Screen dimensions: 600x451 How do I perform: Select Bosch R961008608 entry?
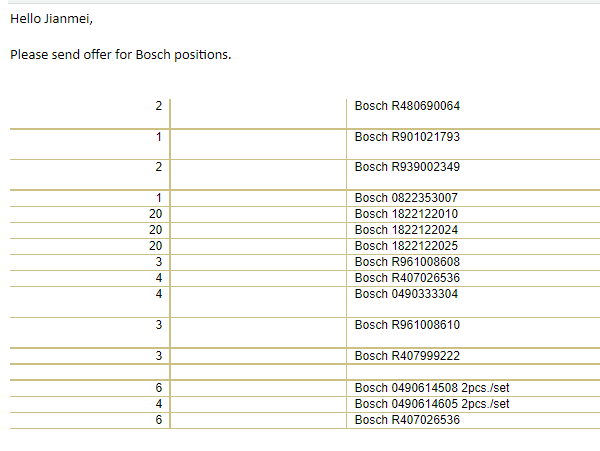tap(407, 262)
